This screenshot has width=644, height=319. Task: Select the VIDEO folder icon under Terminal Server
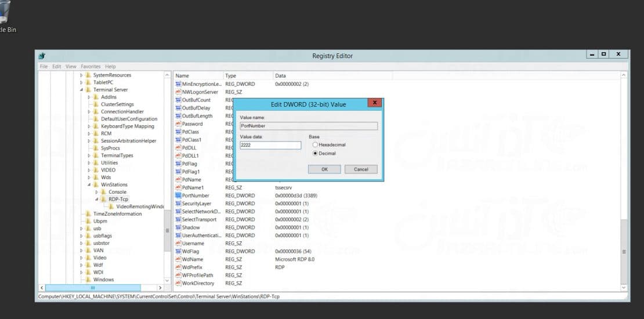[96, 170]
